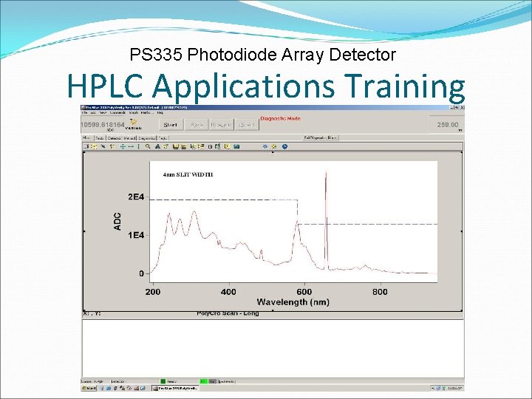The width and height of the screenshot is (532, 399).
Task: Open the Help menu
Action: (x=160, y=112)
